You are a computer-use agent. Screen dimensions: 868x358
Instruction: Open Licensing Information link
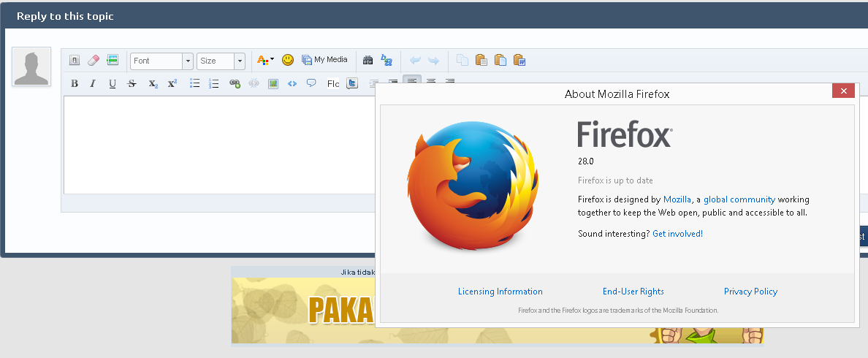point(500,291)
